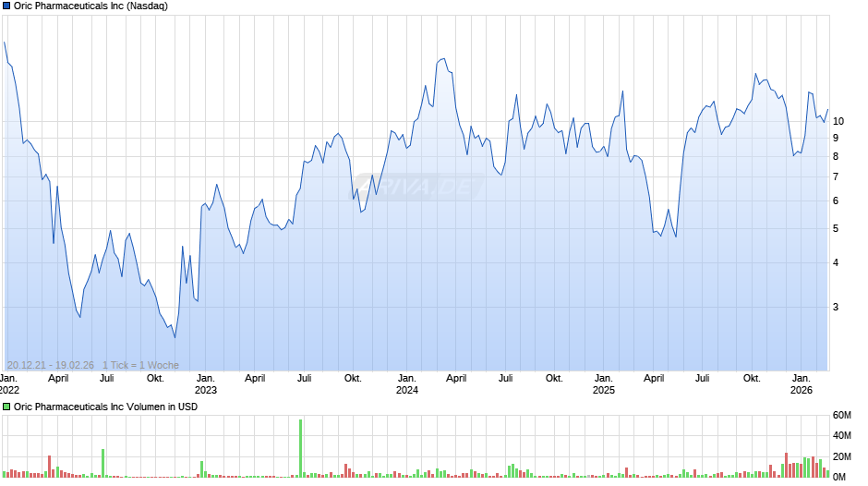Click the 'Jan. 2026' time axis label
The width and height of the screenshot is (868, 486).
click(x=801, y=384)
